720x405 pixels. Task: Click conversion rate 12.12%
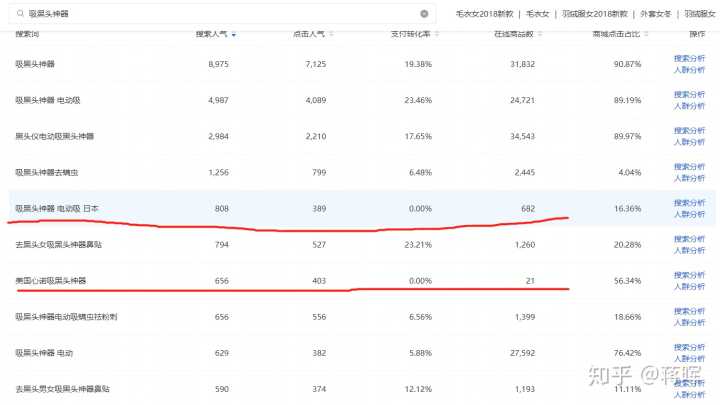[x=418, y=389]
